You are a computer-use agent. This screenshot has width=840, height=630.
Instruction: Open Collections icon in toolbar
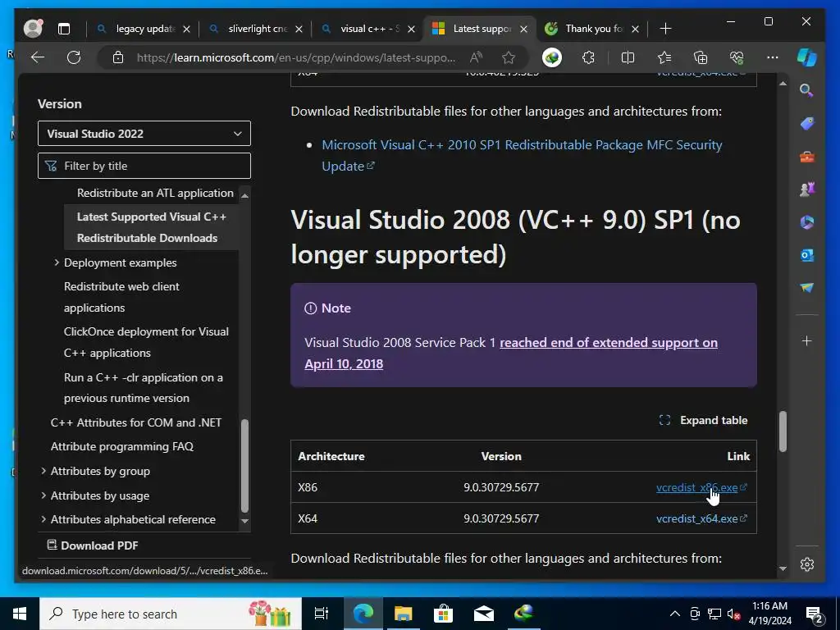[x=701, y=57]
